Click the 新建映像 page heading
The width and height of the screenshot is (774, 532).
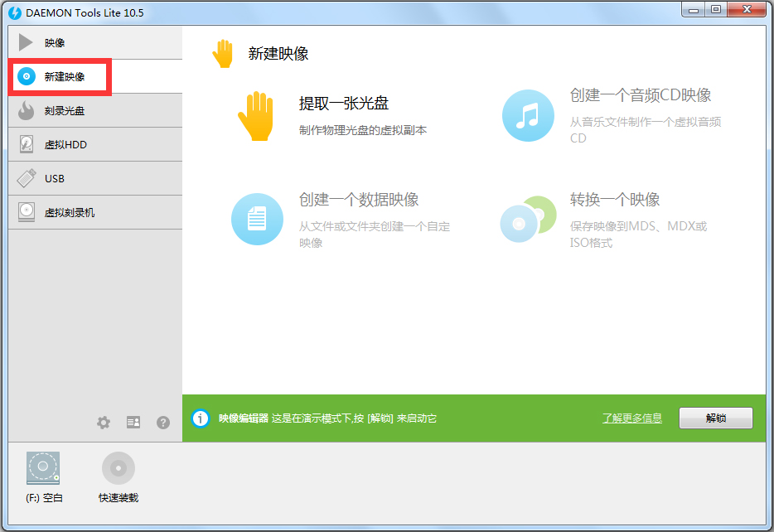[x=278, y=53]
